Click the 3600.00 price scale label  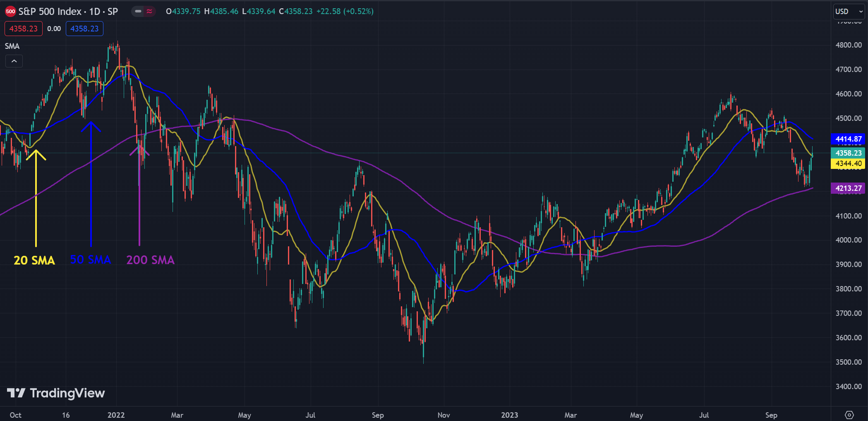click(849, 338)
